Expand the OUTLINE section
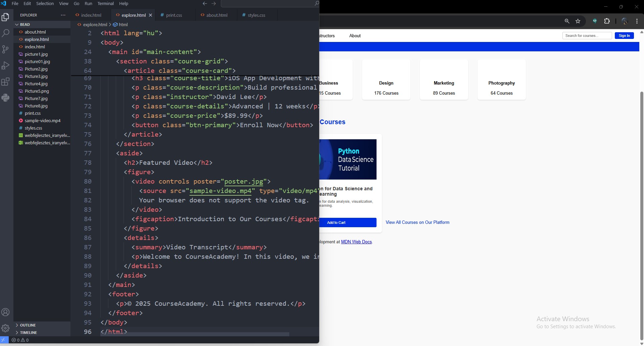This screenshot has width=644, height=346. 42,325
